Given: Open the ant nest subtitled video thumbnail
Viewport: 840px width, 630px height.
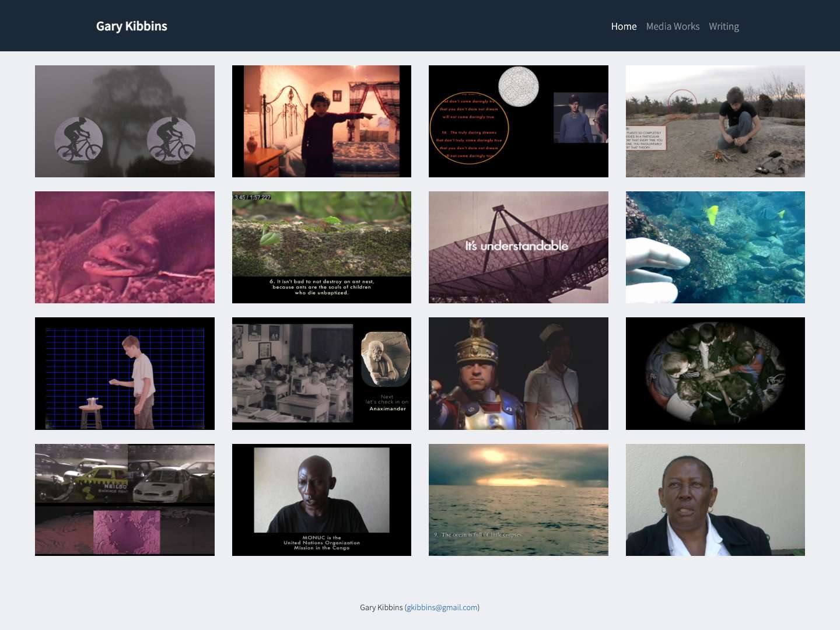Looking at the screenshot, I should point(321,247).
